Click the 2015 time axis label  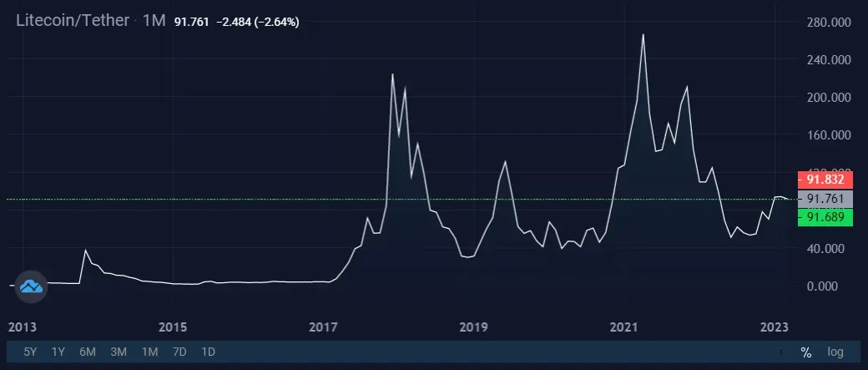tap(173, 327)
